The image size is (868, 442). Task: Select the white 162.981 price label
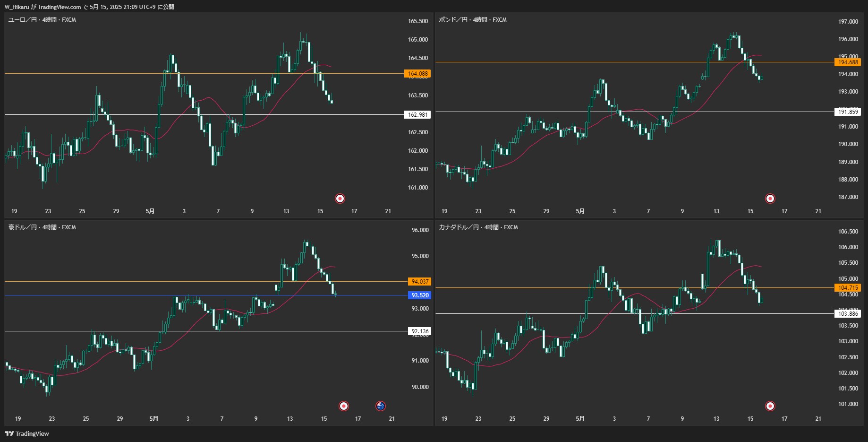click(x=417, y=115)
